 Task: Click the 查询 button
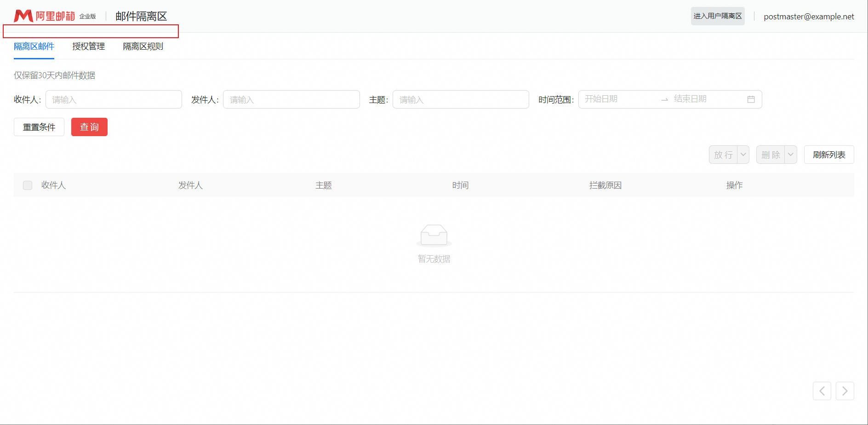[x=89, y=127]
